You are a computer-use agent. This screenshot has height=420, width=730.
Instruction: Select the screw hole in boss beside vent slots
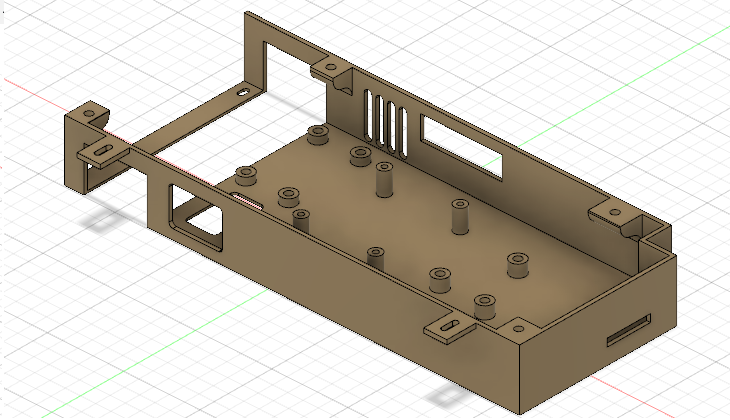click(x=331, y=67)
